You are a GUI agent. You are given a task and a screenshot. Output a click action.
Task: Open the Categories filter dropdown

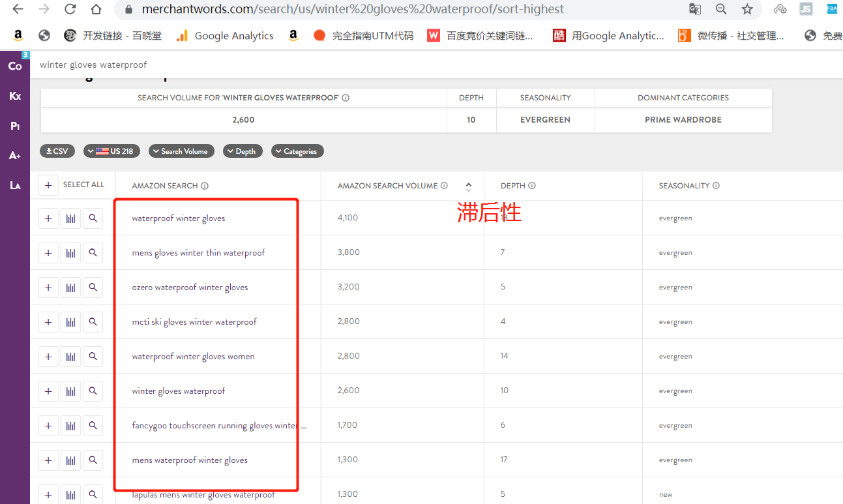coord(297,151)
